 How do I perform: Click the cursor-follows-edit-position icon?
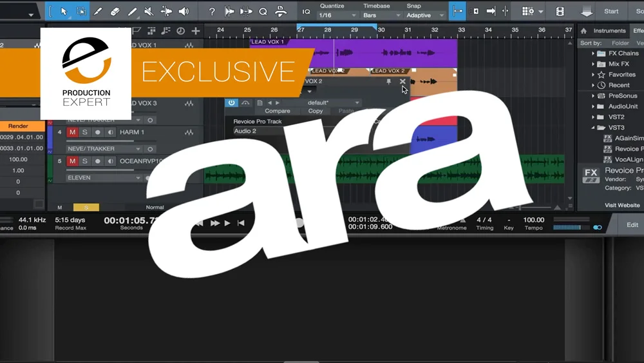506,11
